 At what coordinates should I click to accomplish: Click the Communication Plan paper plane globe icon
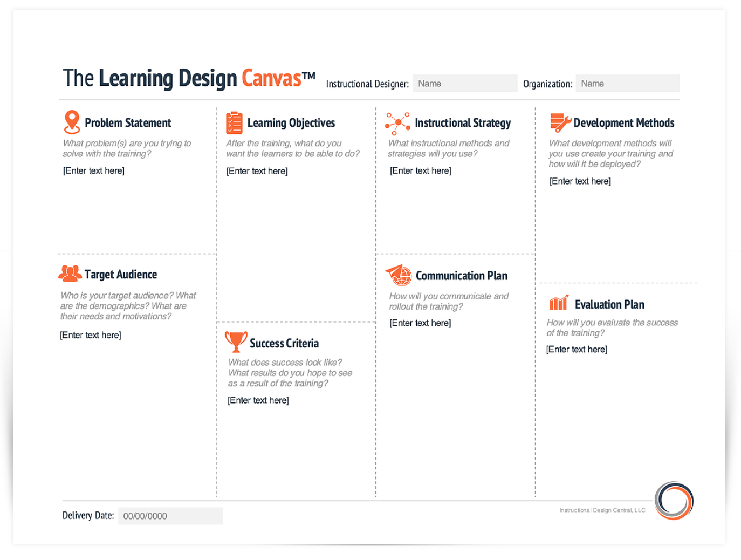coord(399,275)
